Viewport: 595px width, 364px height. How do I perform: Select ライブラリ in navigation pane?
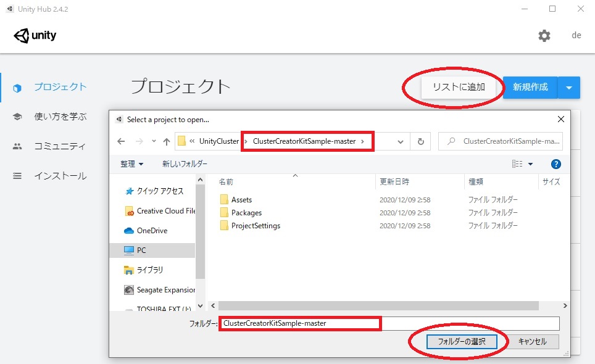pos(149,270)
